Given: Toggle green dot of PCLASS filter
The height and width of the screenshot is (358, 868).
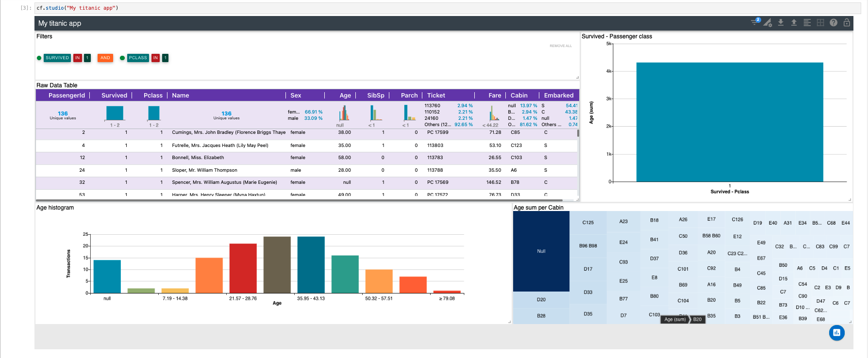Looking at the screenshot, I should pos(122,58).
